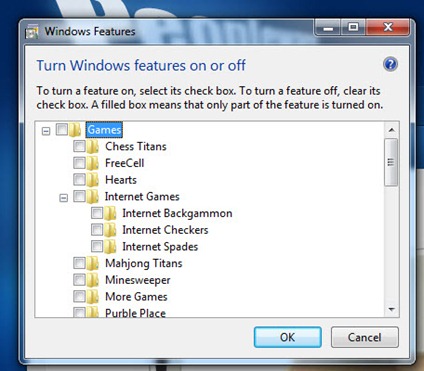This screenshot has width=424, height=371.
Task: Select the highlighted Games label
Action: (104, 130)
